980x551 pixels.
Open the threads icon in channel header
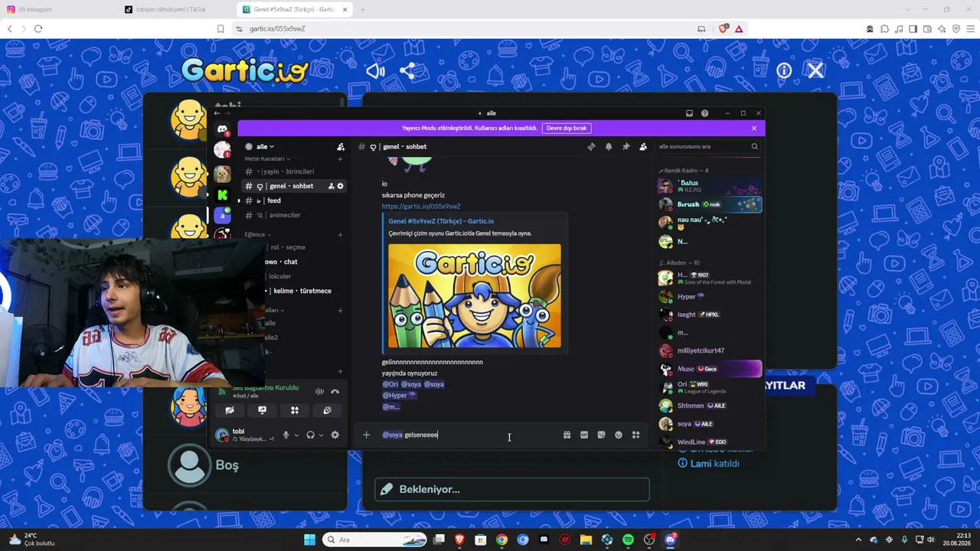click(591, 147)
